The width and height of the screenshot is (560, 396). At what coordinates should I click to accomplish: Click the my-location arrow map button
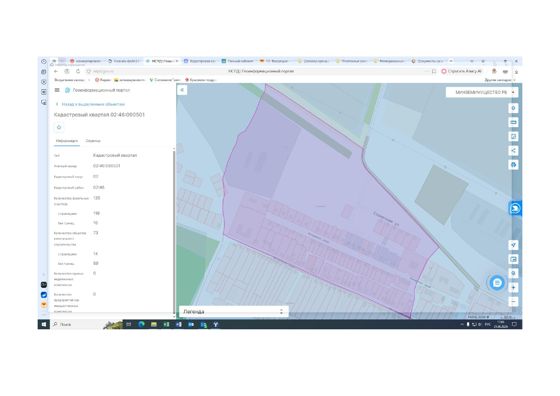click(513, 245)
